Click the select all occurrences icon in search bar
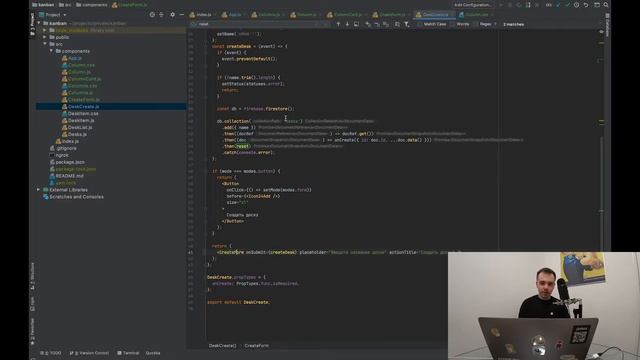Image resolution: width=640 pixels, height=360 pixels. click(386, 24)
